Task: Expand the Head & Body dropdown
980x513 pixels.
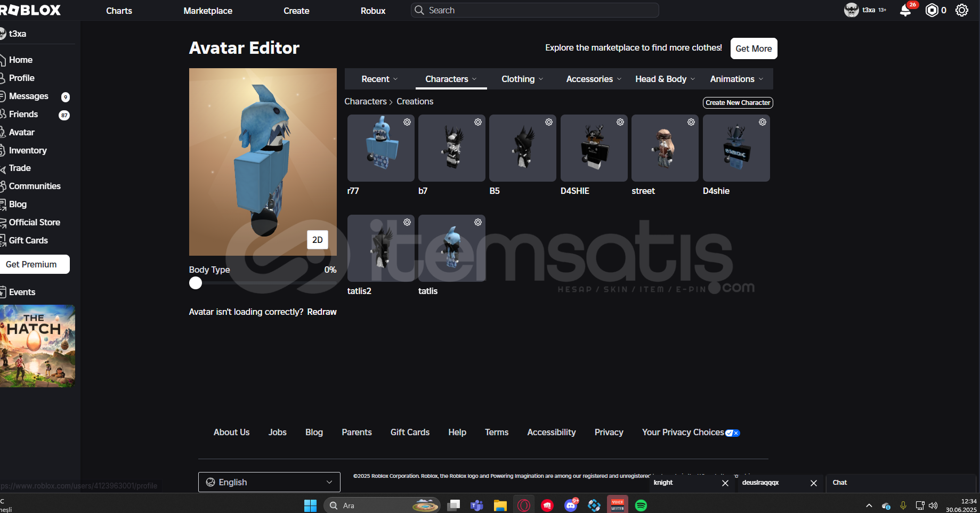Action: 665,79
